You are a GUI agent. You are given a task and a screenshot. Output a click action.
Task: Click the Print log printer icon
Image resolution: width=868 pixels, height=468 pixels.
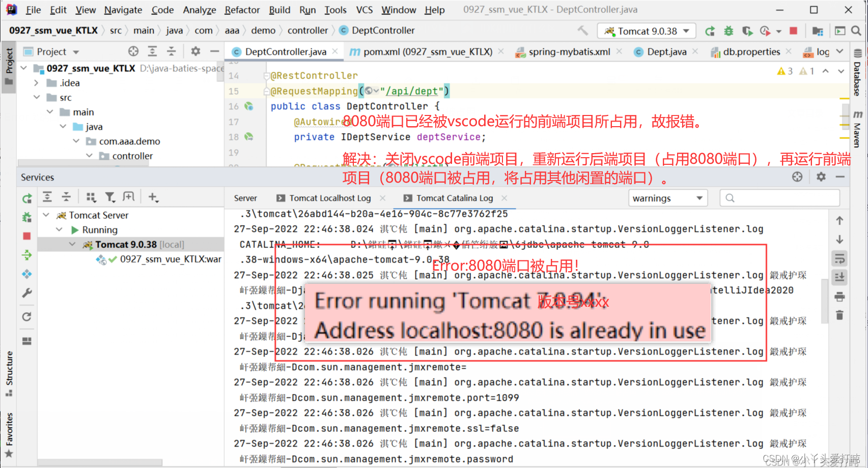tap(839, 297)
